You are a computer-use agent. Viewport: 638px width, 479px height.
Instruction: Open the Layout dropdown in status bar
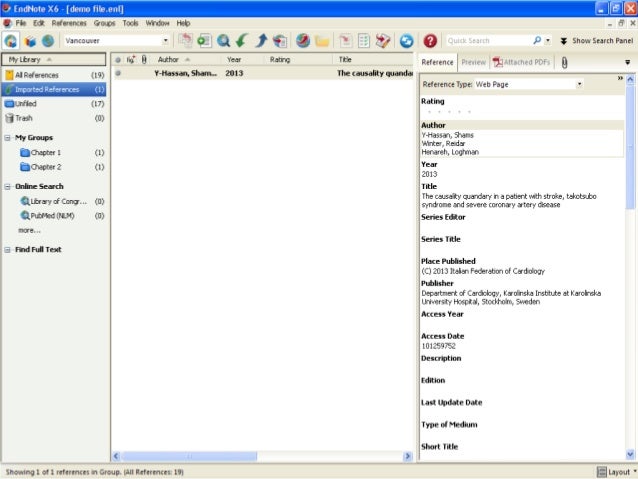coord(616,472)
